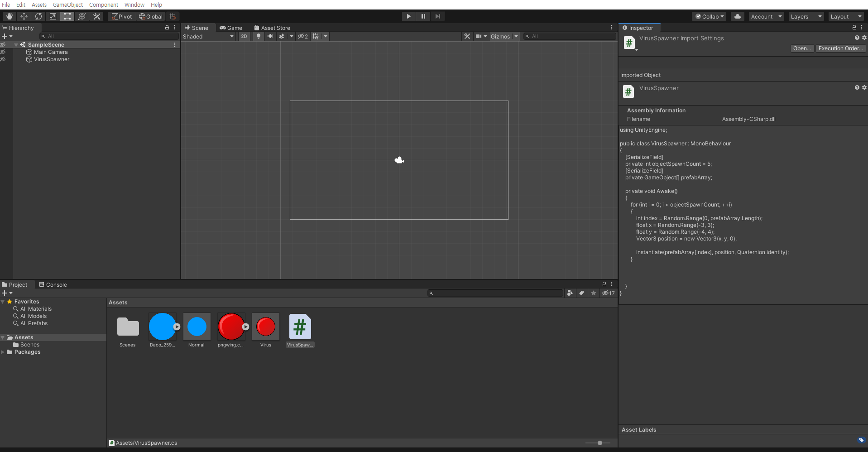Toggle hidden objects visibility in Scene view

pos(302,36)
